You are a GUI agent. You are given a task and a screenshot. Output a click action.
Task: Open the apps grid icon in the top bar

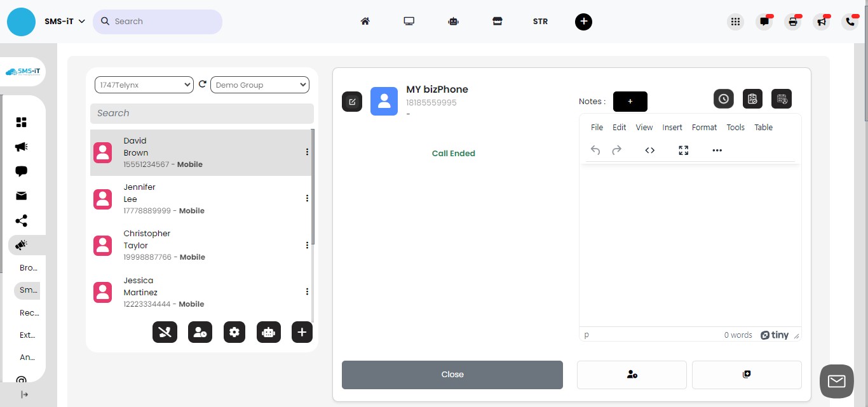[x=735, y=21]
